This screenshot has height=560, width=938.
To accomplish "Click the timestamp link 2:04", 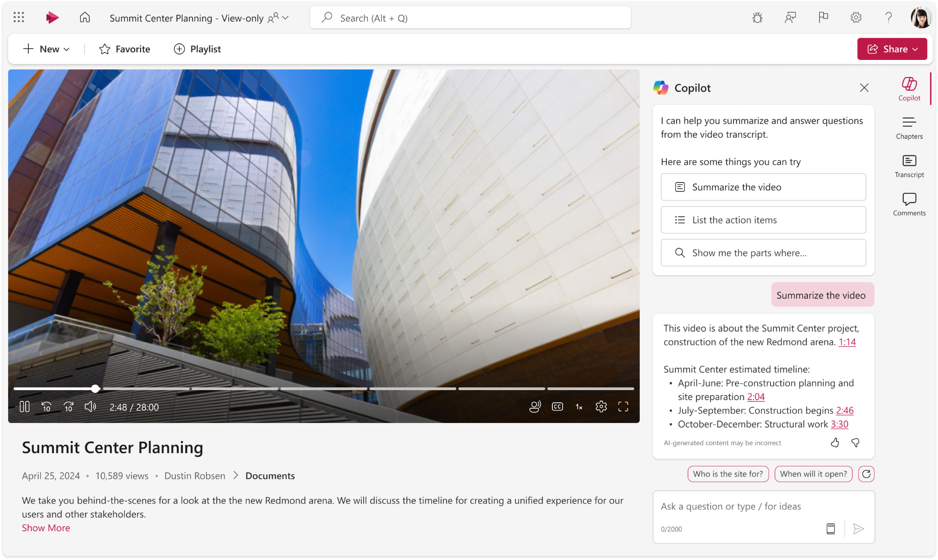I will click(x=756, y=396).
